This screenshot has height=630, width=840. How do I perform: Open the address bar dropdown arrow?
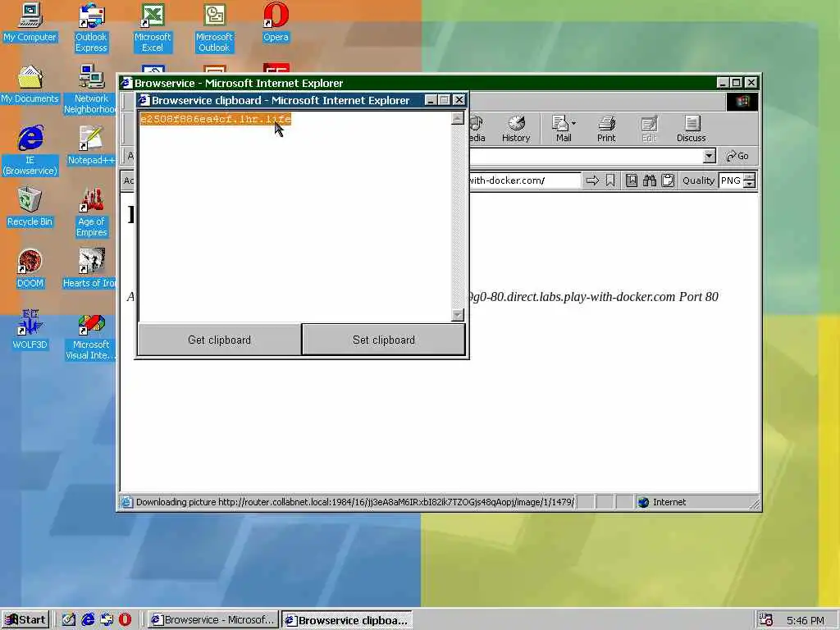tap(710, 156)
